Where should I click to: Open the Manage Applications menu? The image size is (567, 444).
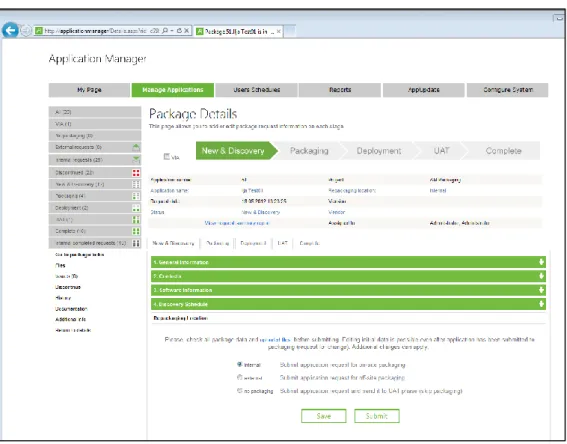coord(172,90)
